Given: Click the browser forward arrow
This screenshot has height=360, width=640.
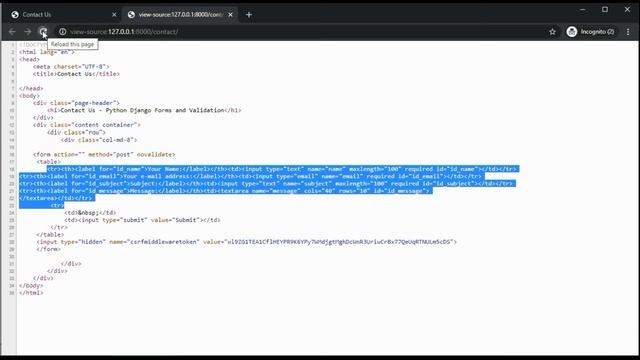Looking at the screenshot, I should pyautogui.click(x=27, y=31).
